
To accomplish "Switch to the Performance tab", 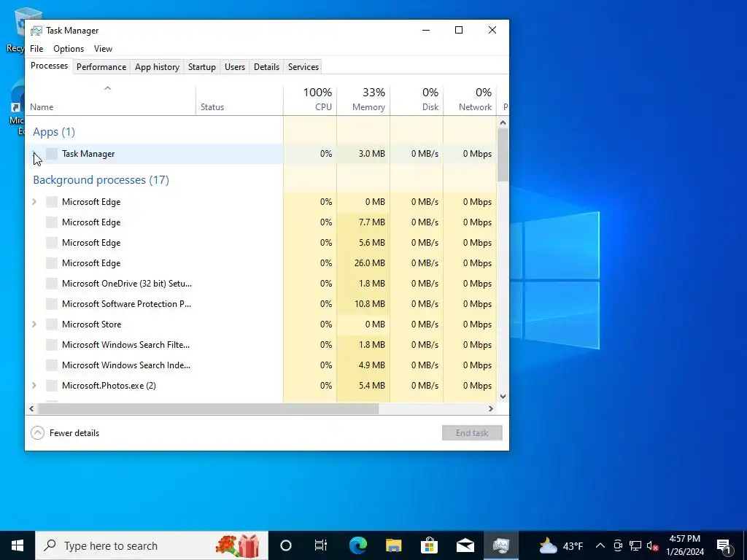I will [x=101, y=67].
